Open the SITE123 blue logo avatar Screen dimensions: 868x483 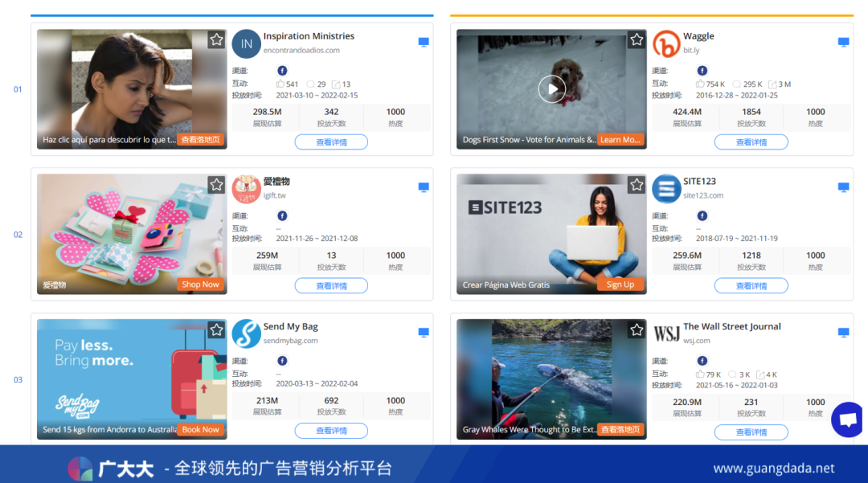click(666, 189)
